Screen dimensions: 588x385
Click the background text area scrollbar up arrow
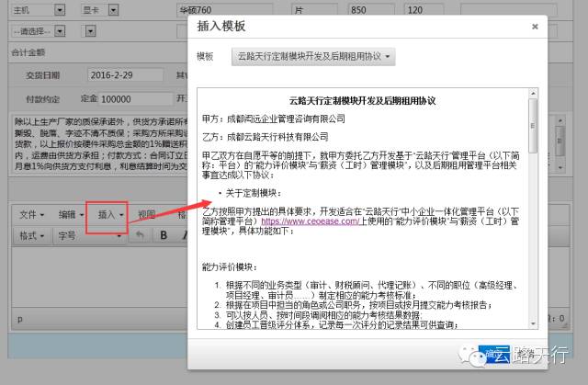click(560, 120)
